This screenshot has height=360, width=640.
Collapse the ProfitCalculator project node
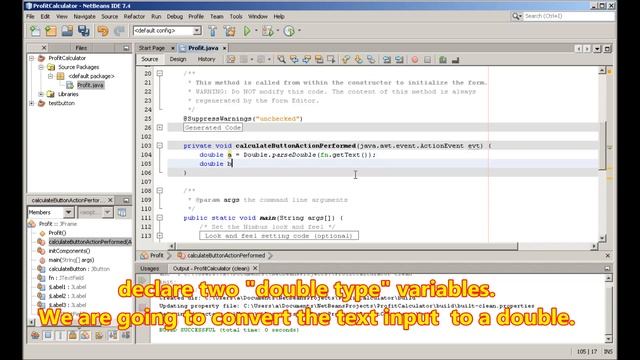click(31, 58)
